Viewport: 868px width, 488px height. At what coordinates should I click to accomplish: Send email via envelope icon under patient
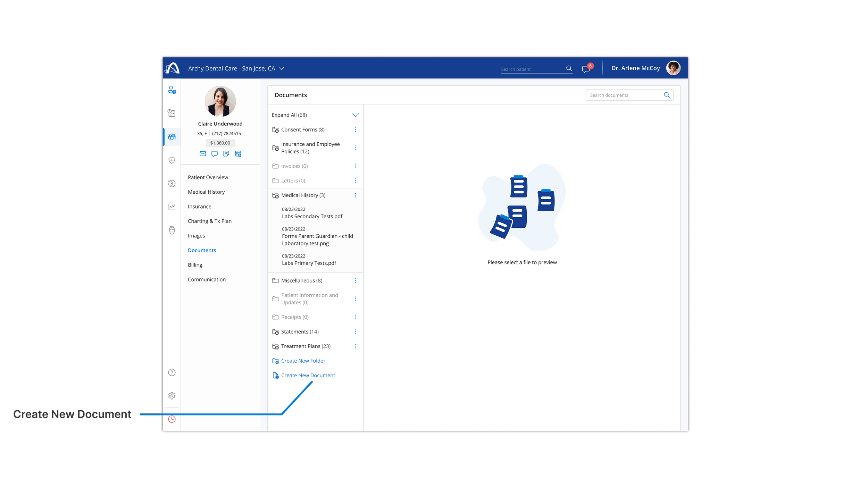point(203,154)
